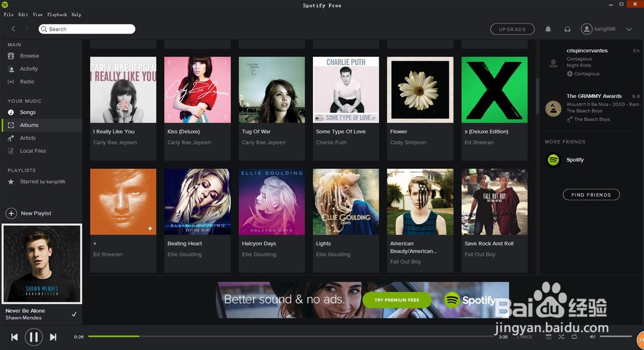The width and height of the screenshot is (644, 350).
Task: Click the UPGRADE button
Action: (x=512, y=29)
